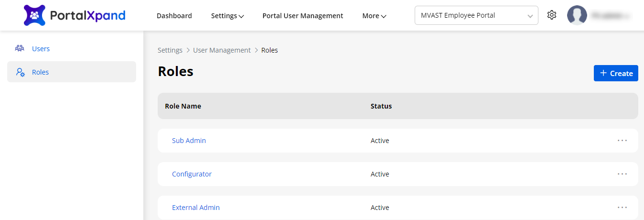Open more options for Sub Admin
644x220 pixels.
click(x=622, y=141)
